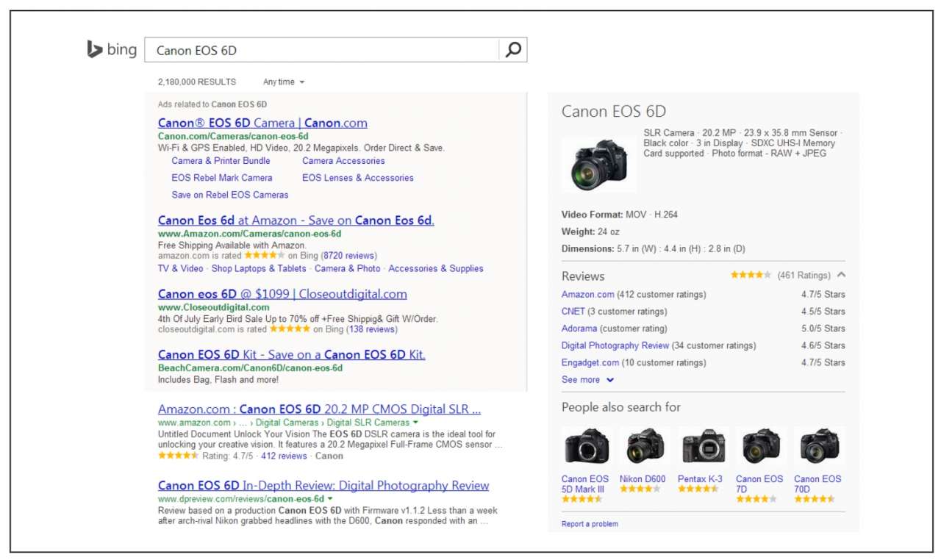This screenshot has width=941, height=560.
Task: Open the Amazon.com Canon EOS 6D 20.2 MP result
Action: 320,409
